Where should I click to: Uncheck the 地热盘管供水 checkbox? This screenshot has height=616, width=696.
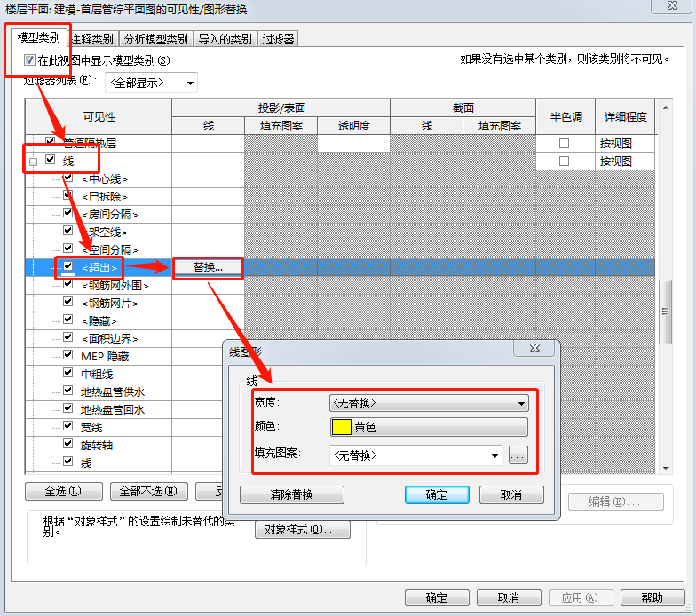pyautogui.click(x=67, y=391)
